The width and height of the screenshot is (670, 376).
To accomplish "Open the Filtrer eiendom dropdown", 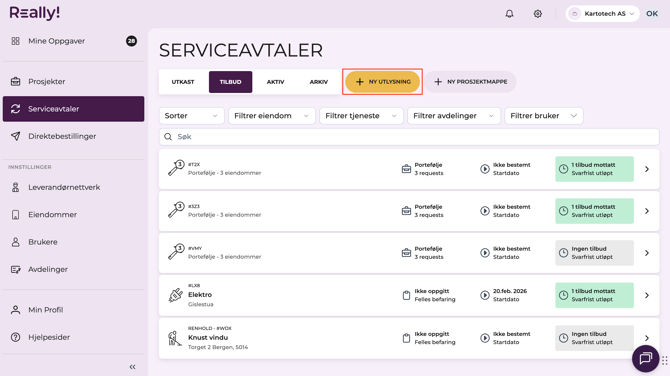I will click(x=272, y=116).
